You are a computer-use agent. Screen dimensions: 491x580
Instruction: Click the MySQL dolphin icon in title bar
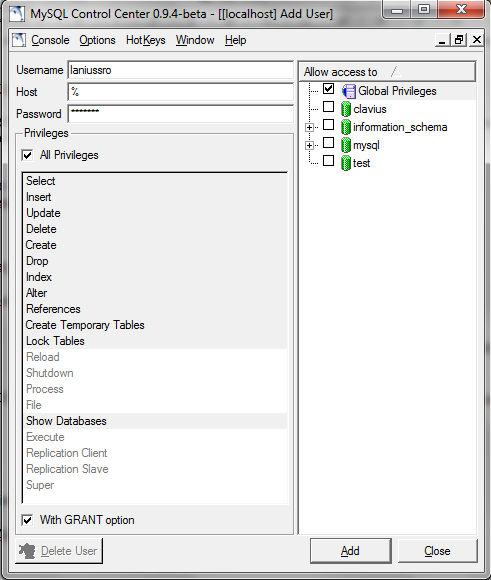[x=17, y=14]
